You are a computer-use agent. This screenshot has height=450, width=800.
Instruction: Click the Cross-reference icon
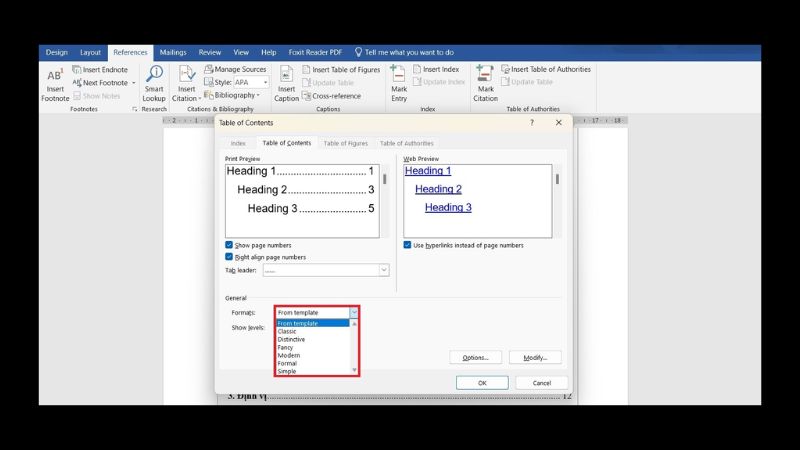[306, 95]
